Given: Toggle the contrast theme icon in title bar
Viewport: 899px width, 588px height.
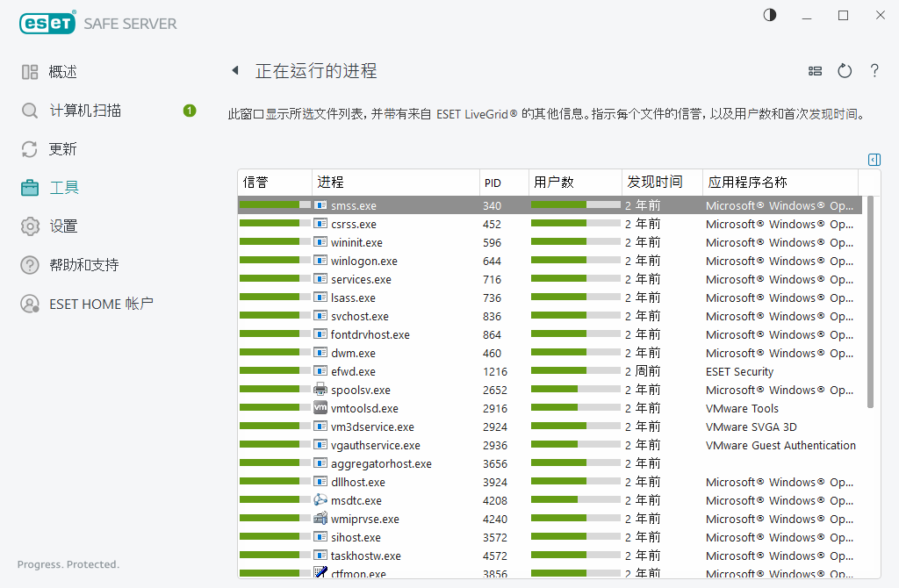Looking at the screenshot, I should 770,15.
